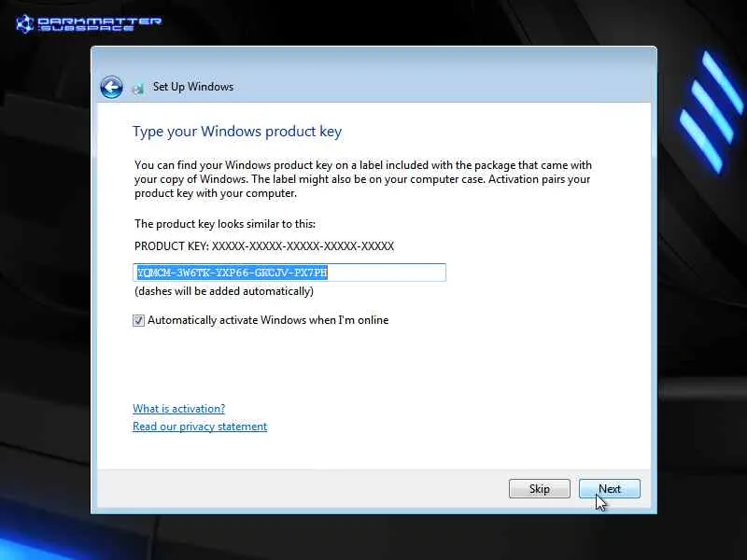This screenshot has width=747, height=560.
Task: Click into the product key input field
Action: [289, 273]
